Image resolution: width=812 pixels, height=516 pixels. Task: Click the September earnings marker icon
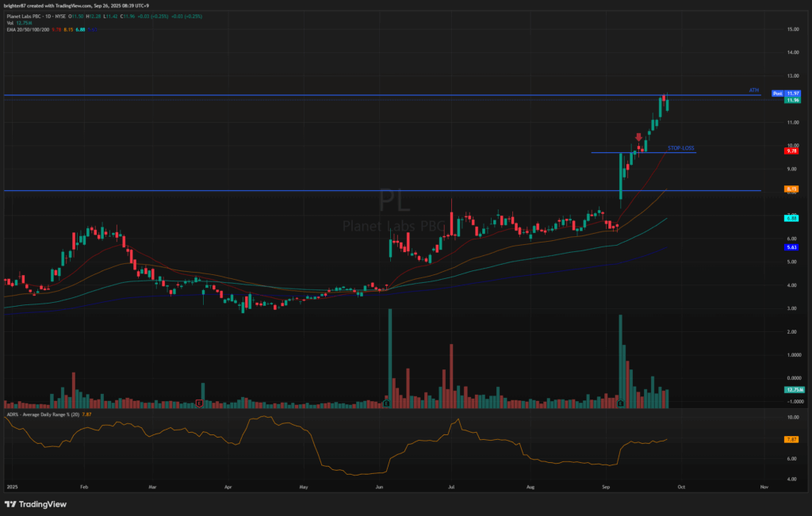pos(620,403)
